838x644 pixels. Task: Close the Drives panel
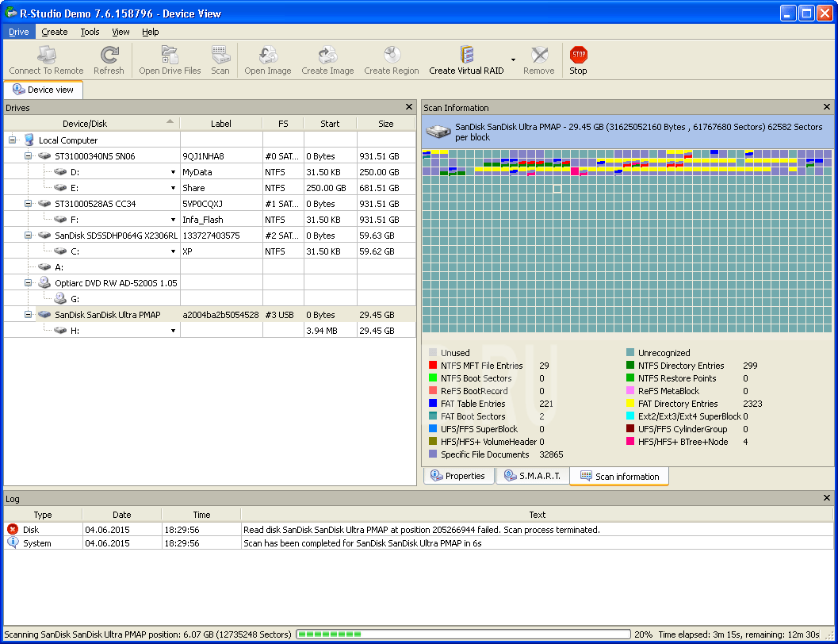409,107
